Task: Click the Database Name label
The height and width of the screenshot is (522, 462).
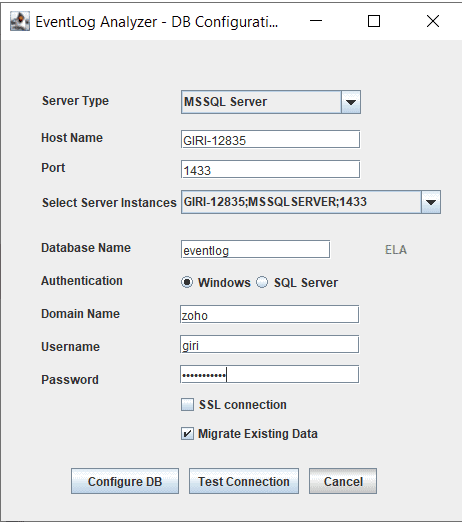Action: [x=86, y=248]
